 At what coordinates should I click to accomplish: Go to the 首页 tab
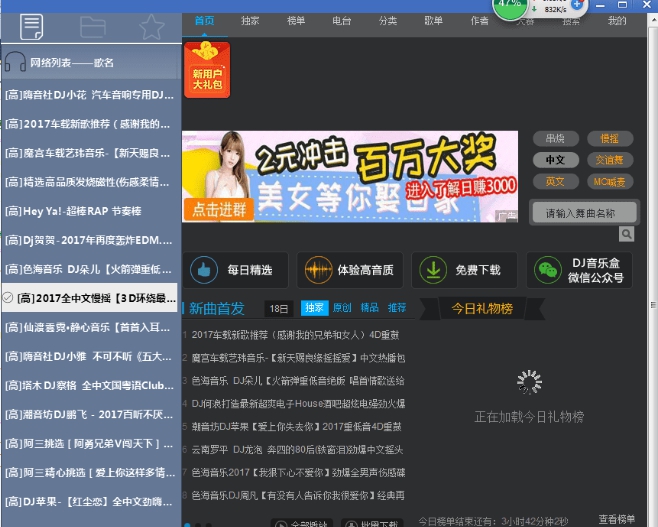pos(205,21)
